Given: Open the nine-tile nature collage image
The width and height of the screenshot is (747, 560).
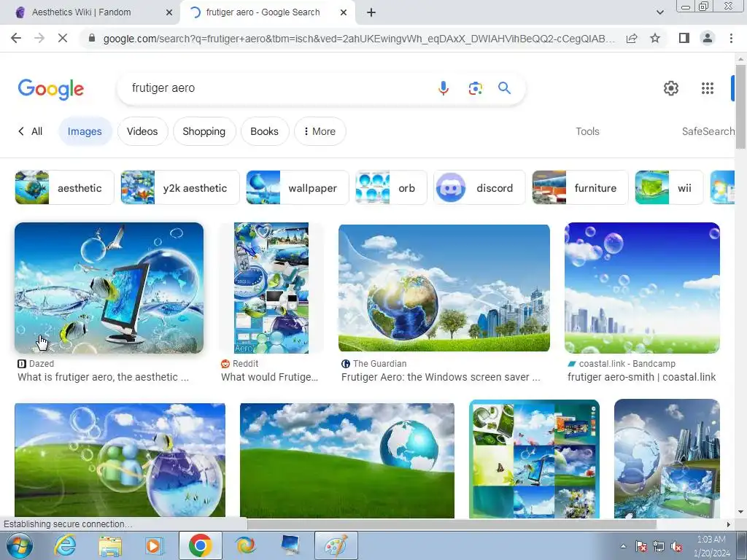Looking at the screenshot, I should coord(534,459).
